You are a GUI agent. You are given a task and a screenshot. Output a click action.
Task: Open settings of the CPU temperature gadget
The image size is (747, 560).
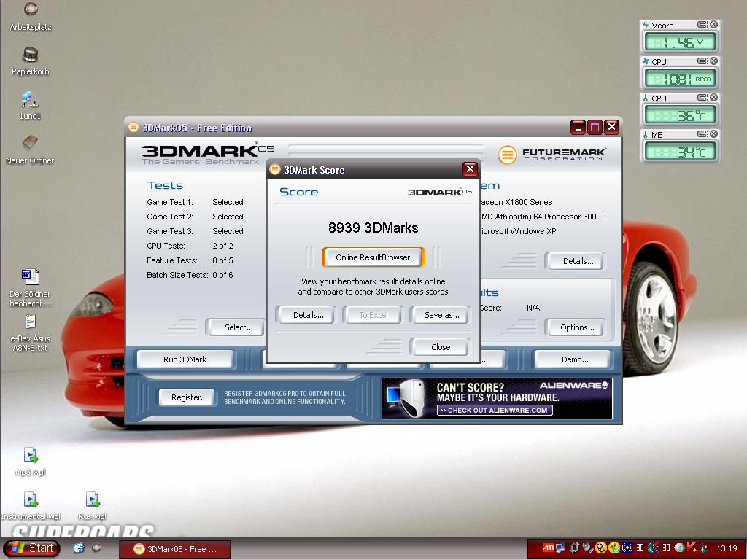(703, 98)
